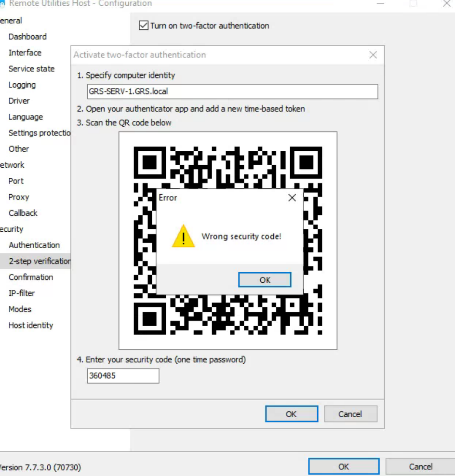Screen dimensions: 455x476
Task: Open Other settings under General
Action: (x=19, y=149)
